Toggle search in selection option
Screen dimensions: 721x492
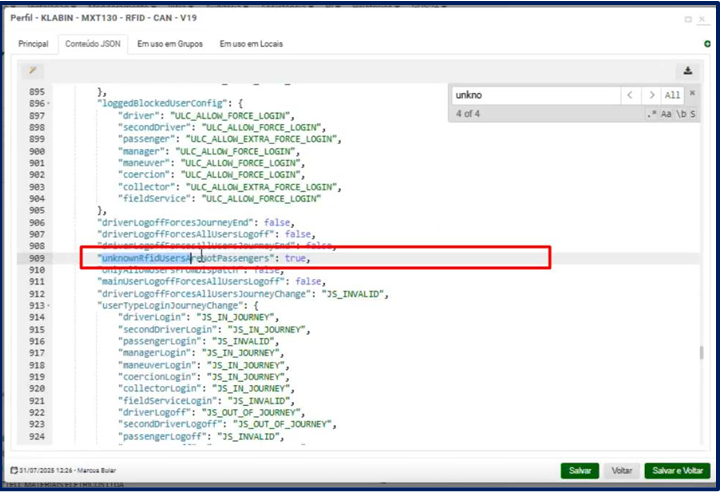pos(691,114)
